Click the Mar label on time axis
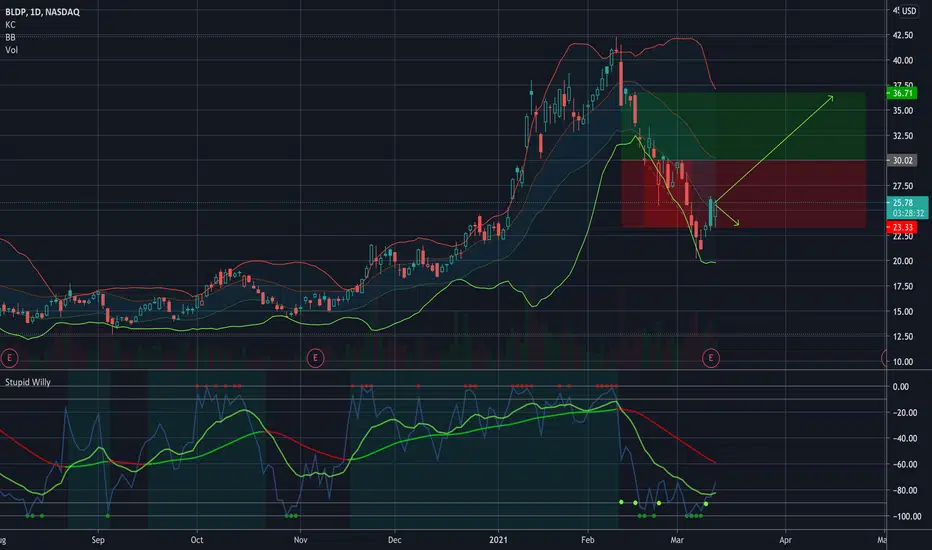 (677, 540)
